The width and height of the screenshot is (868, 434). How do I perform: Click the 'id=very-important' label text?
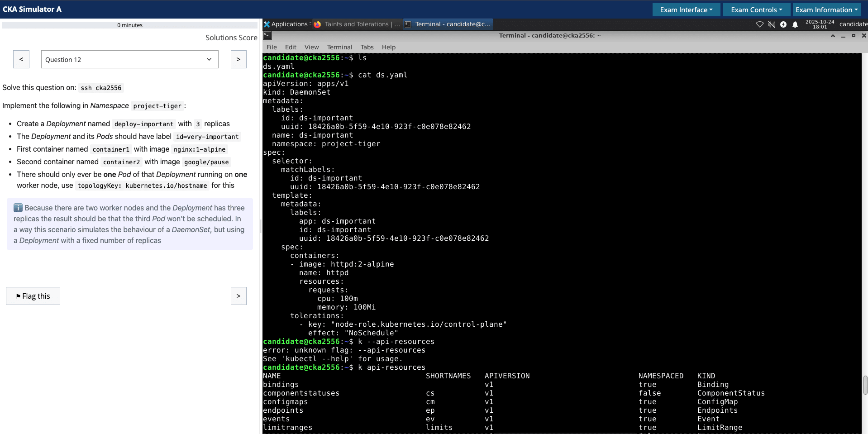pyautogui.click(x=207, y=137)
